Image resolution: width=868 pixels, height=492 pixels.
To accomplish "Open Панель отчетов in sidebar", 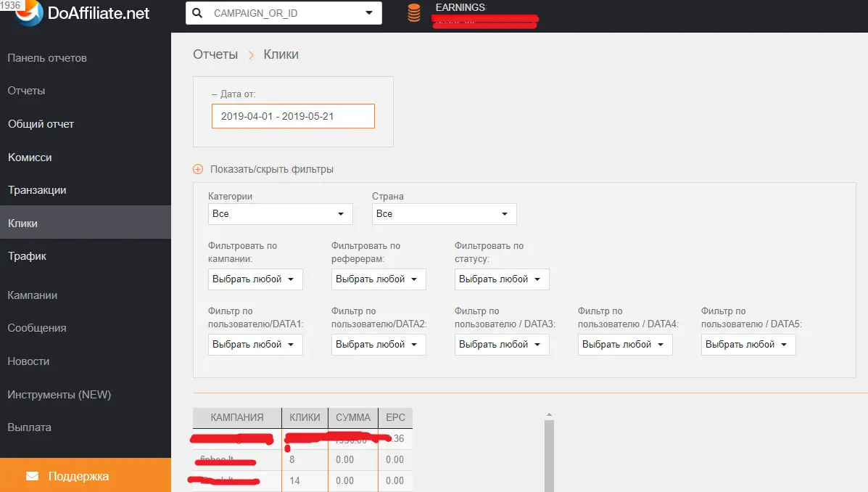I will tap(47, 57).
